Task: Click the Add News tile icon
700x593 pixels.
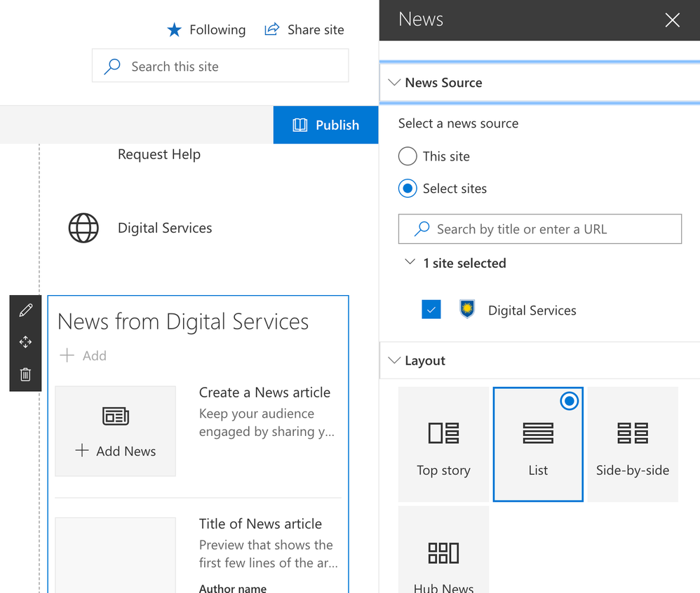Action: click(x=116, y=417)
